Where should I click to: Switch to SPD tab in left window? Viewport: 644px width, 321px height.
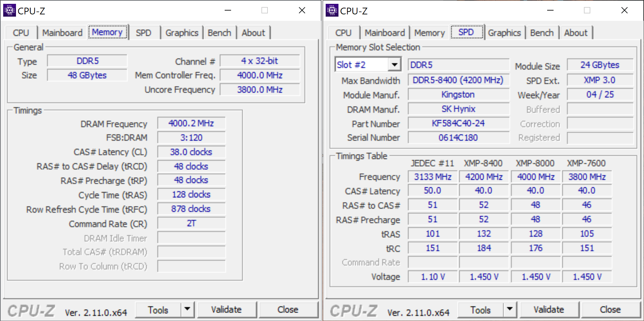click(x=143, y=33)
